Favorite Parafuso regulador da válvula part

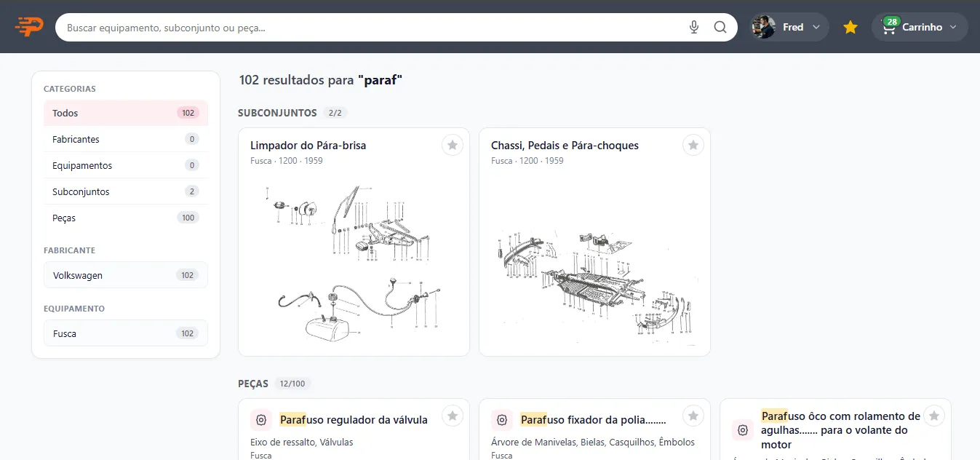(453, 416)
